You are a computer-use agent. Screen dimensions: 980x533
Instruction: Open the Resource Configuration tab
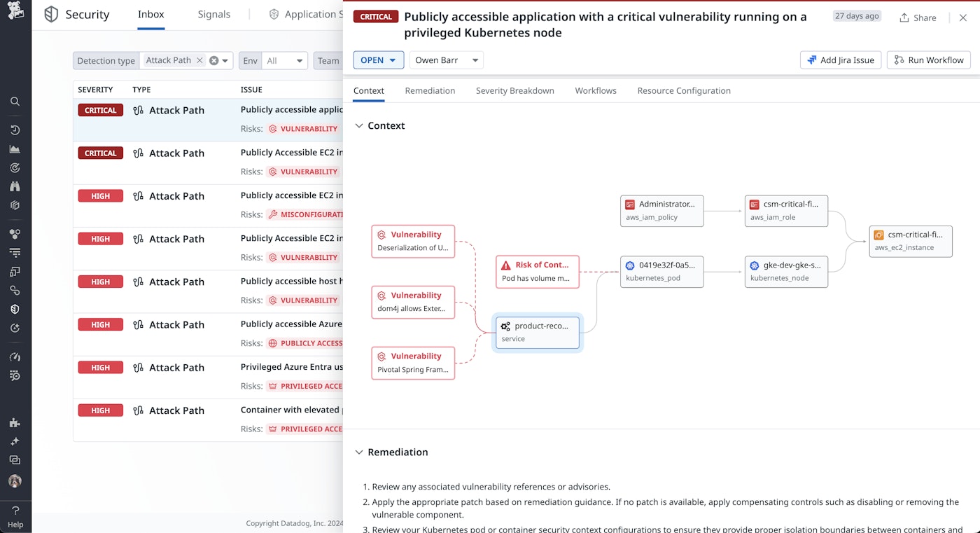(684, 91)
